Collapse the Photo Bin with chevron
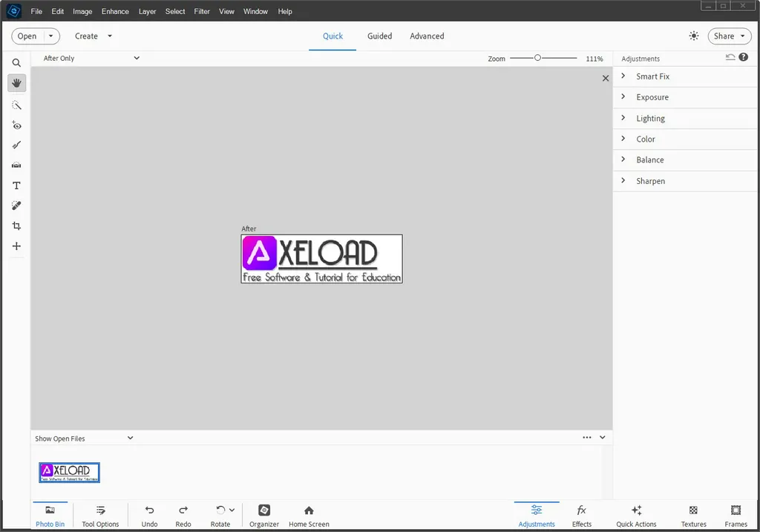 (603, 438)
